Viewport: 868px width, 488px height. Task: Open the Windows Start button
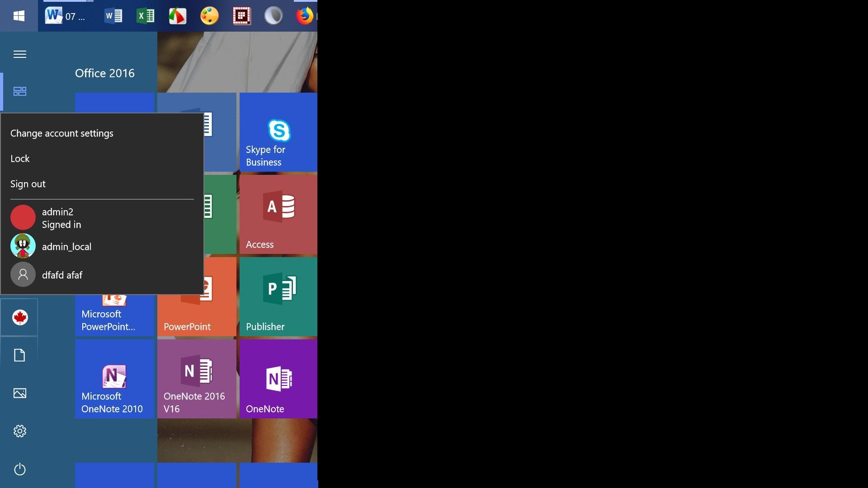pyautogui.click(x=19, y=16)
